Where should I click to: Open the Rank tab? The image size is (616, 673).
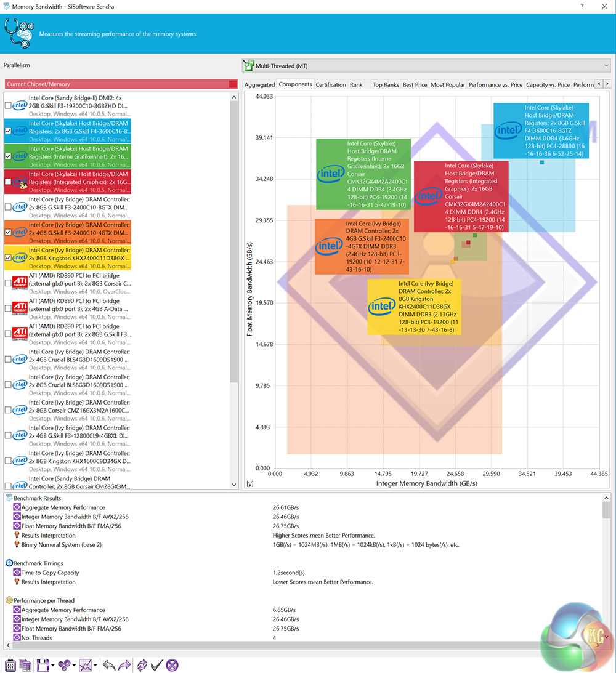click(x=356, y=84)
